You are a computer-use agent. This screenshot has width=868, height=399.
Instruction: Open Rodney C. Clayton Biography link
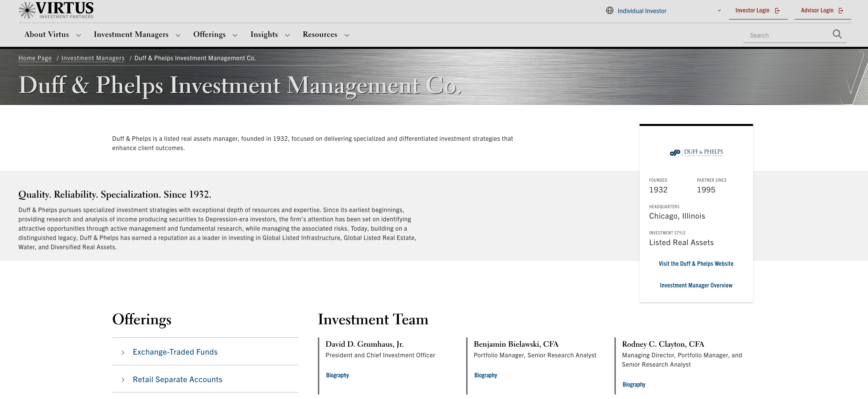634,385
